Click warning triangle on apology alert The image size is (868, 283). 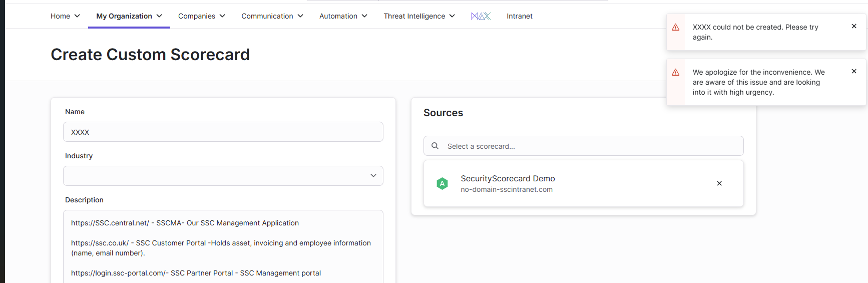pyautogui.click(x=675, y=72)
